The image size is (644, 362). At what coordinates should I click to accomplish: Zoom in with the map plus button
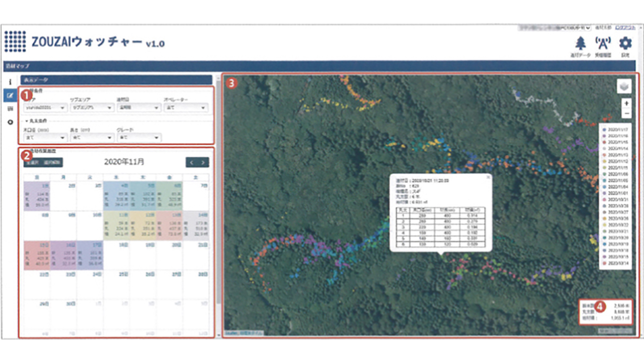627,103
